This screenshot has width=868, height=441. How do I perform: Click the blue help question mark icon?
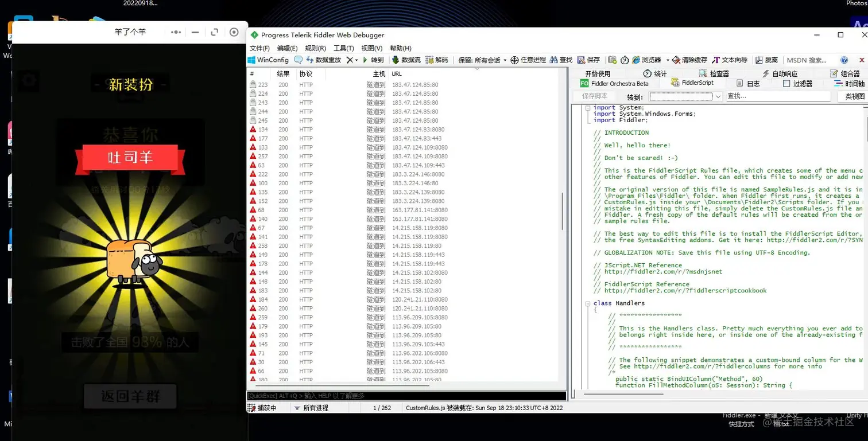point(844,60)
